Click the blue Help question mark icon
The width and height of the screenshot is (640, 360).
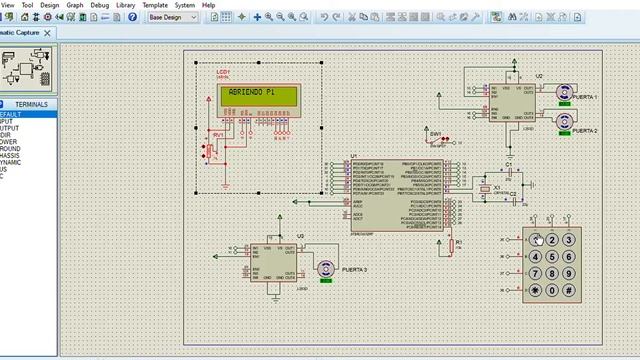click(x=132, y=17)
